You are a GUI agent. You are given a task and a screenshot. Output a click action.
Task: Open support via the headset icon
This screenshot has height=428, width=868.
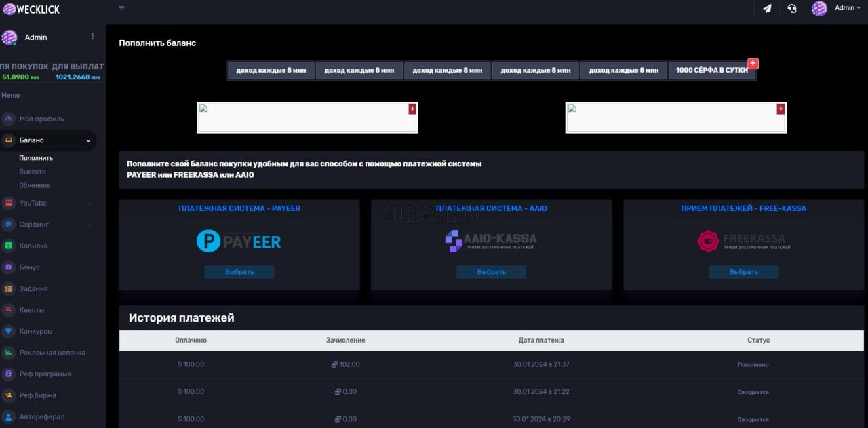[792, 9]
